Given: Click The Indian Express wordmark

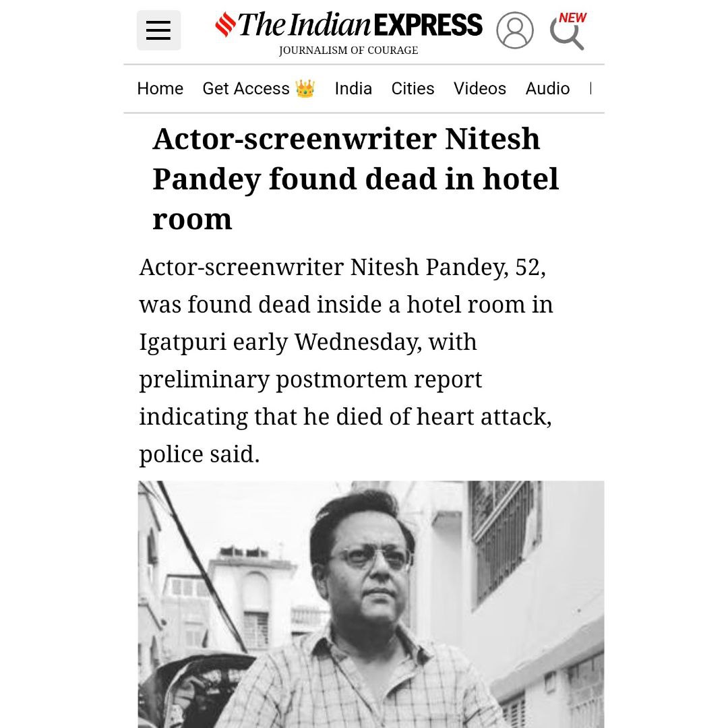Looking at the screenshot, I should (x=361, y=26).
